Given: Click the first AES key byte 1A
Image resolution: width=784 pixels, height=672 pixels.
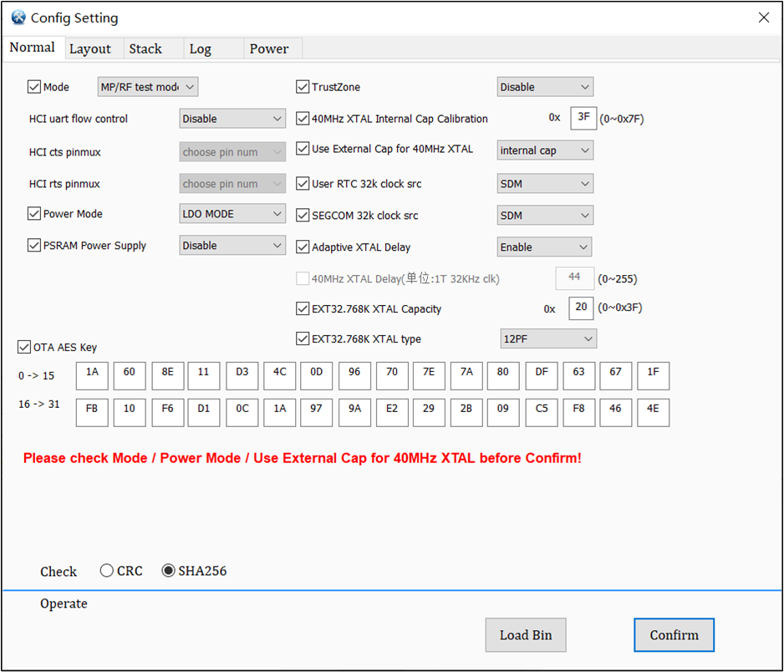Looking at the screenshot, I should [92, 375].
